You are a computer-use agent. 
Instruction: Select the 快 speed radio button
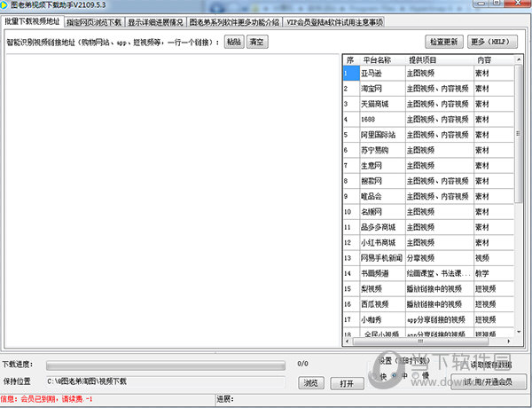375,375
